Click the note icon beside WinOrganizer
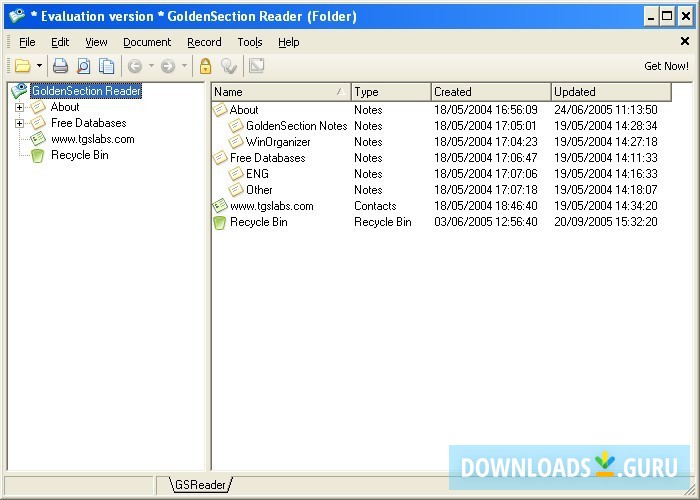700x500 pixels. 236,142
